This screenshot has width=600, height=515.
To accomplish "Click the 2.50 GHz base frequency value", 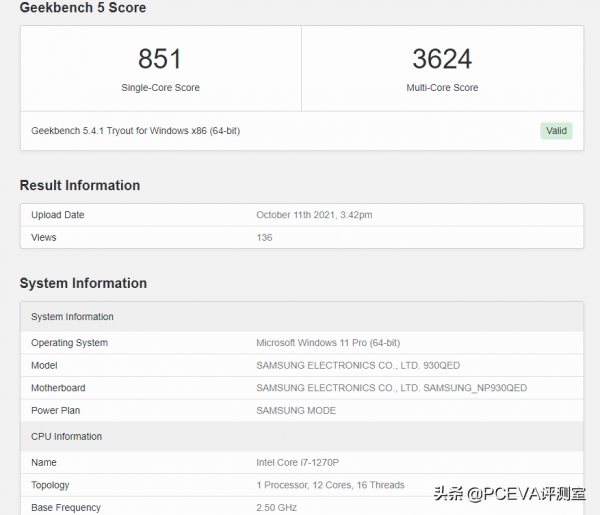I will tap(277, 508).
